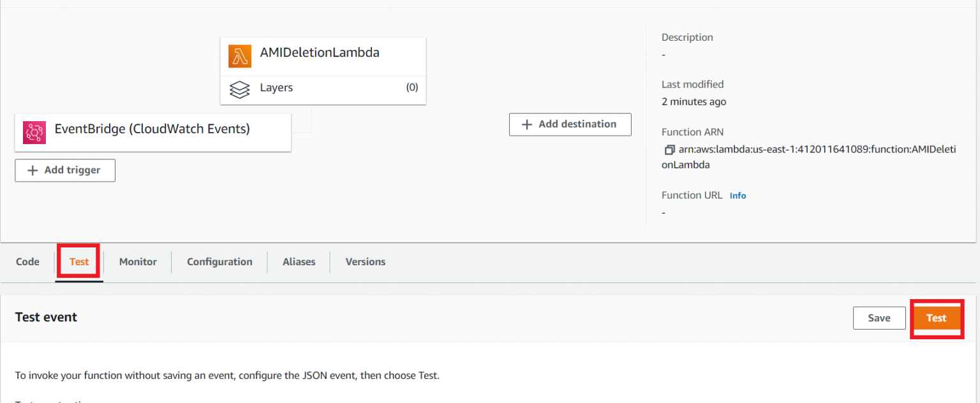The image size is (980, 403).
Task: Switch to the Code tab
Action: (27, 261)
